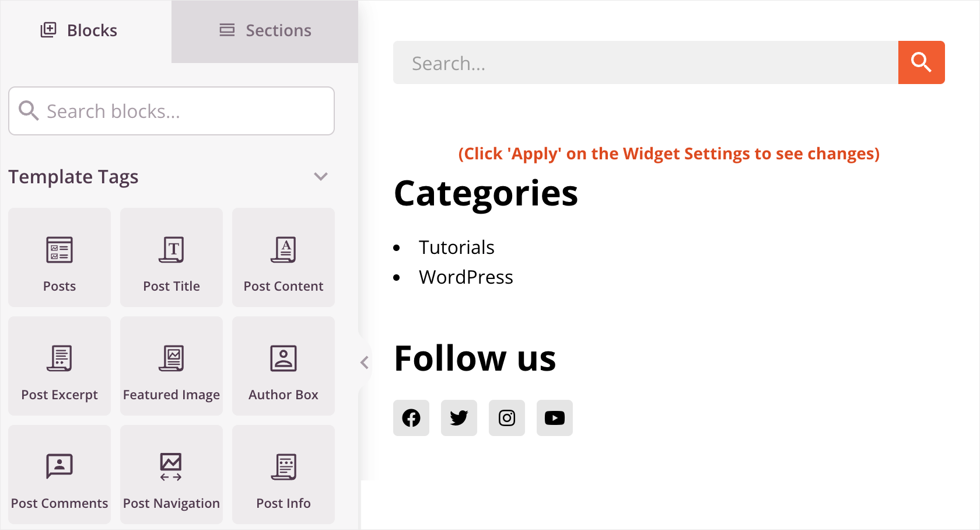Open the Tutorials category link

tap(456, 247)
